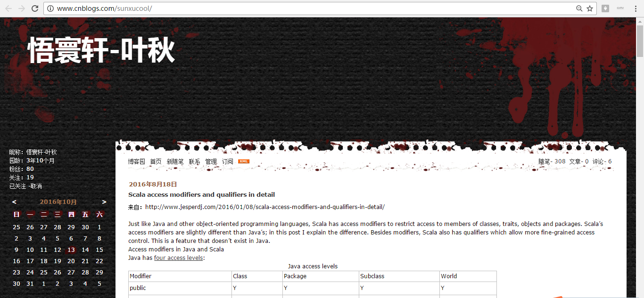Click the page vertical scrollbar thumb
Viewport: 644px width, 298px height.
[x=640, y=41]
